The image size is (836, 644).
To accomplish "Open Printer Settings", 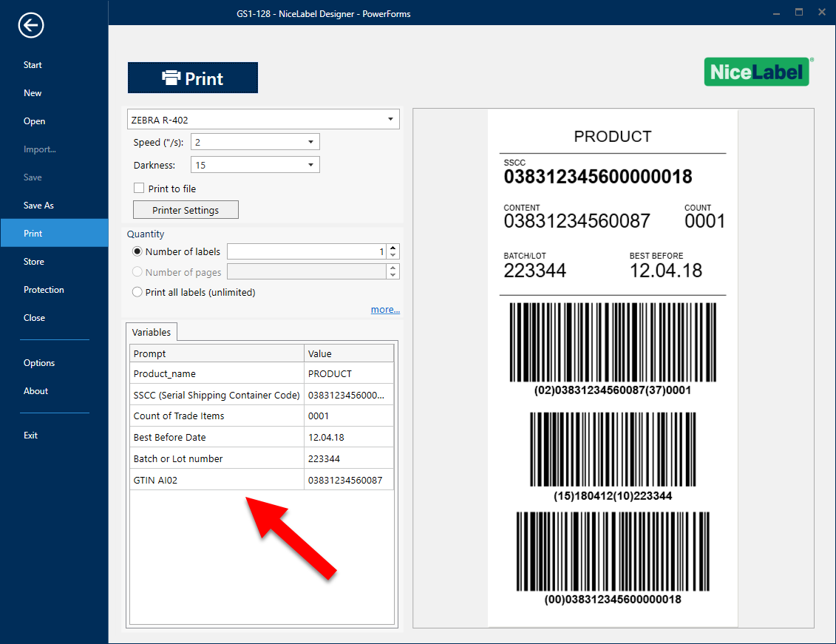I will point(186,210).
